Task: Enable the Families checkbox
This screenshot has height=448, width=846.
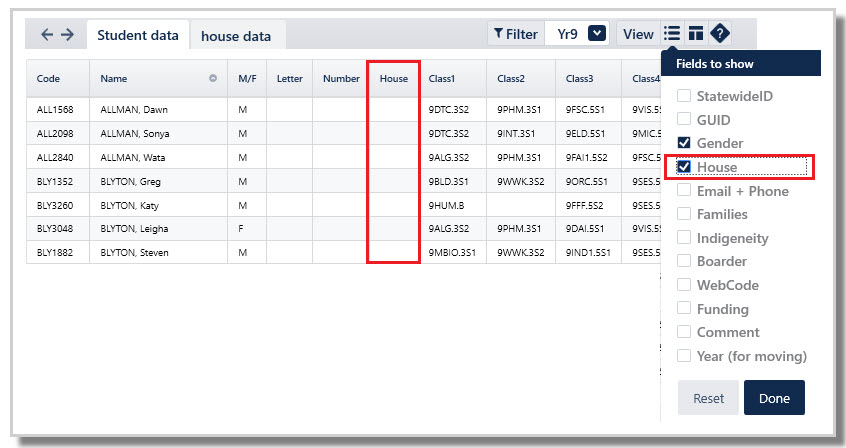Action: tap(684, 214)
